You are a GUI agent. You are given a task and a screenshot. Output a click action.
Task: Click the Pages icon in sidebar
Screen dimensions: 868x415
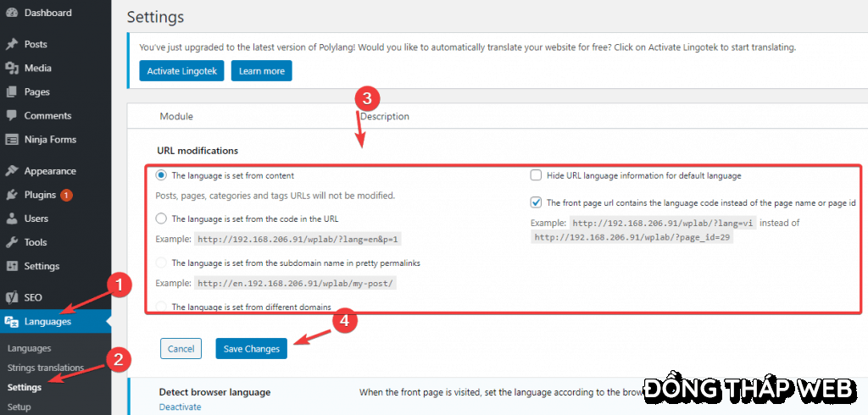tap(12, 91)
